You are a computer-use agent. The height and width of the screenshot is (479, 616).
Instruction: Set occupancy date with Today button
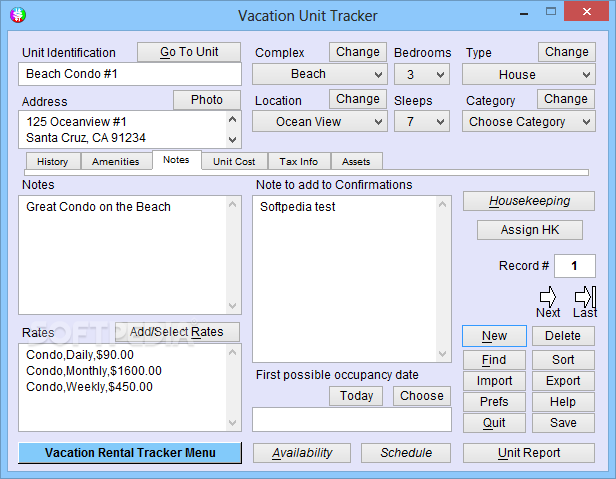[x=356, y=396]
